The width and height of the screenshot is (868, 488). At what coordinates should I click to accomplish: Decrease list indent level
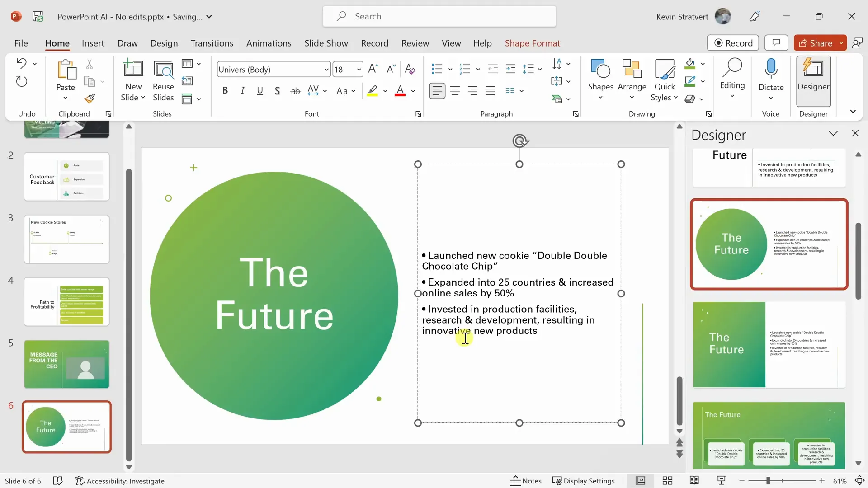pos(493,69)
